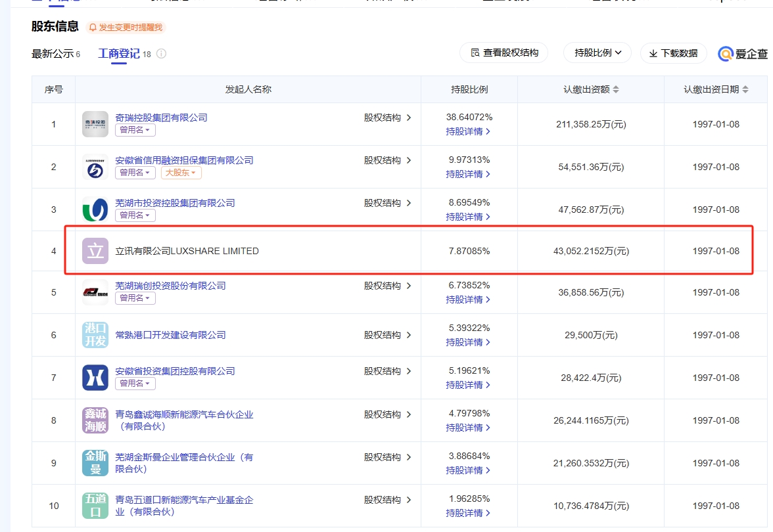773x532 pixels.
Task: View 持股详情 for 5.39322% holding
Action: pos(468,342)
